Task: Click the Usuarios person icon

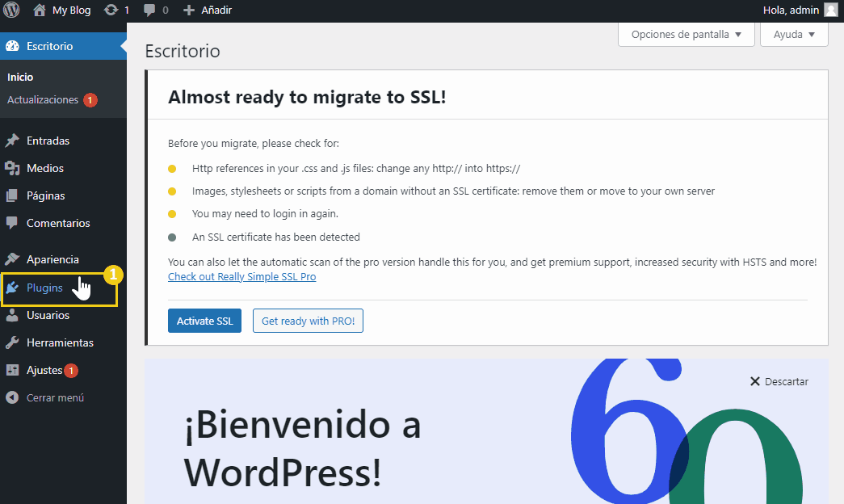Action: click(12, 315)
